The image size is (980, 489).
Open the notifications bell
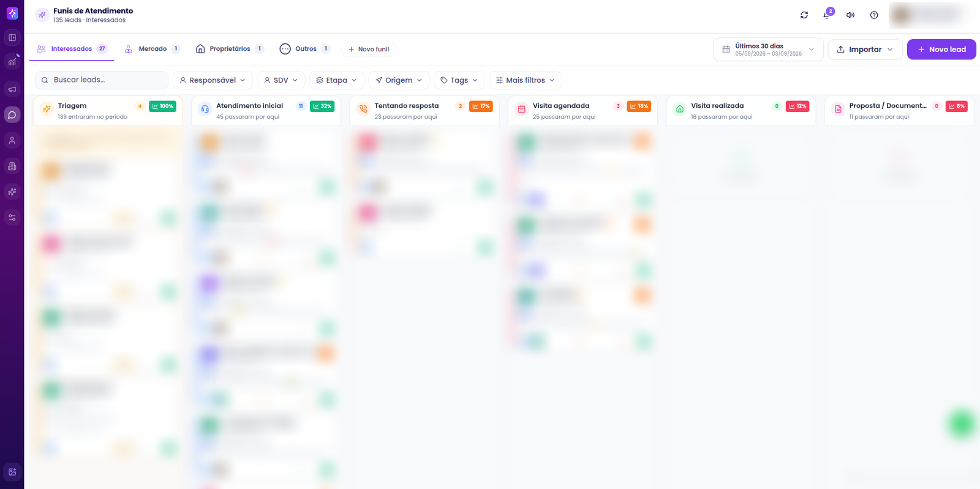pos(827,15)
